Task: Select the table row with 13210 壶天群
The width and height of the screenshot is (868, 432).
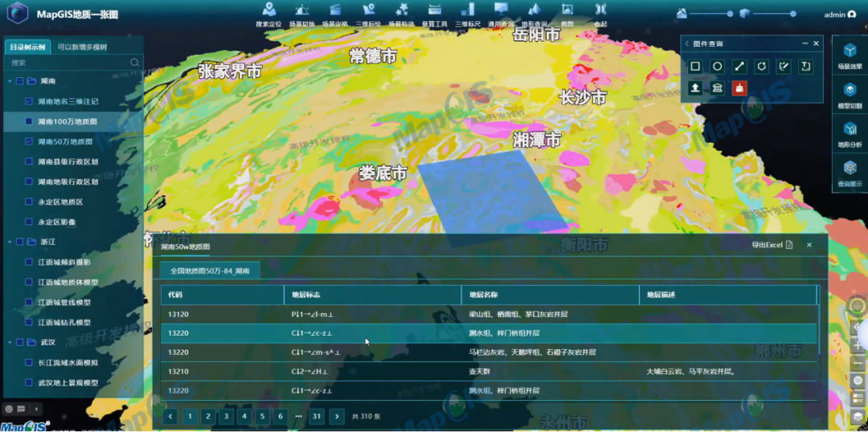Action: pos(489,372)
